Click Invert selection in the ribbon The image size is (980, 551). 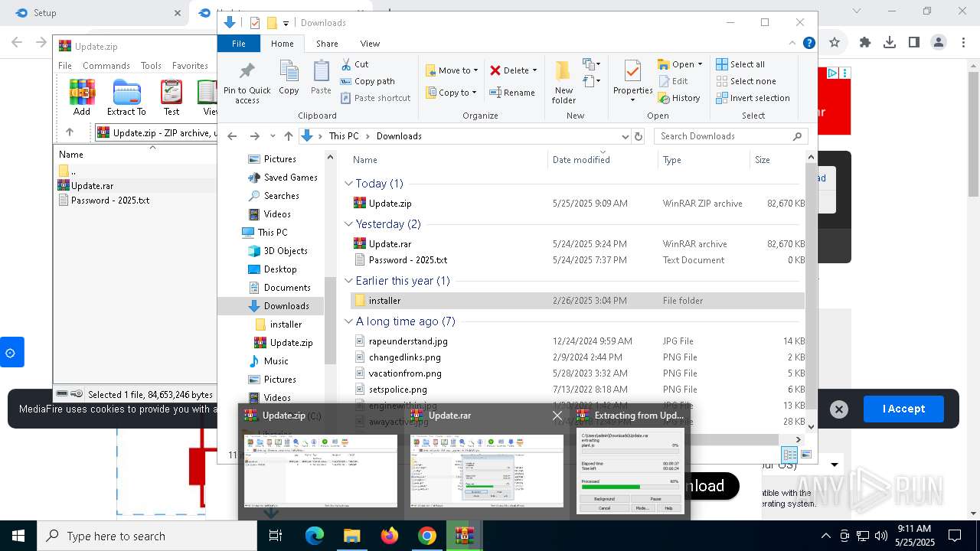(753, 98)
